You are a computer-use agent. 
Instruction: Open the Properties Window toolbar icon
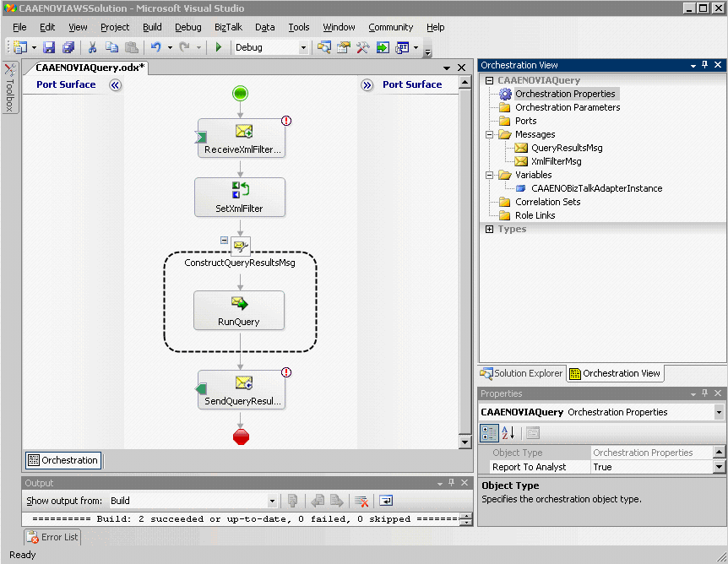pos(344,47)
